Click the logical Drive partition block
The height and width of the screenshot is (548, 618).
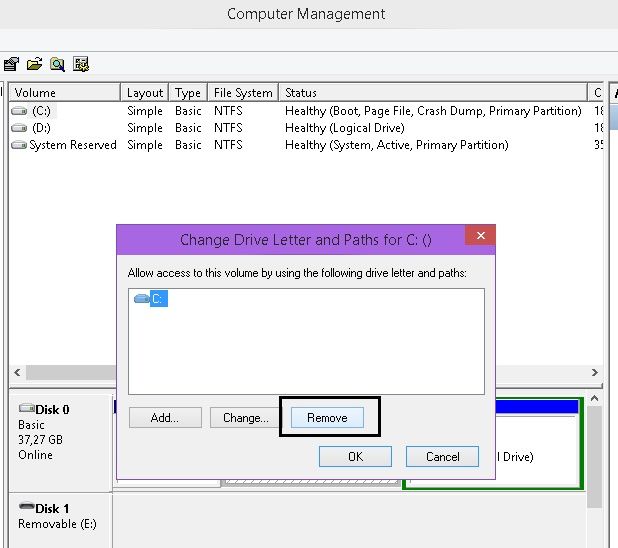[537, 444]
